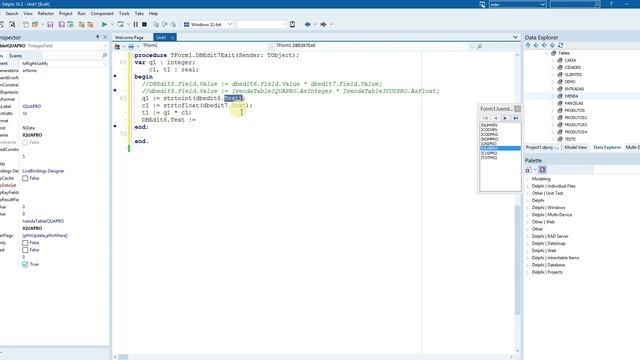
Task: Expand the CLIENTES table node
Action: click(x=553, y=74)
